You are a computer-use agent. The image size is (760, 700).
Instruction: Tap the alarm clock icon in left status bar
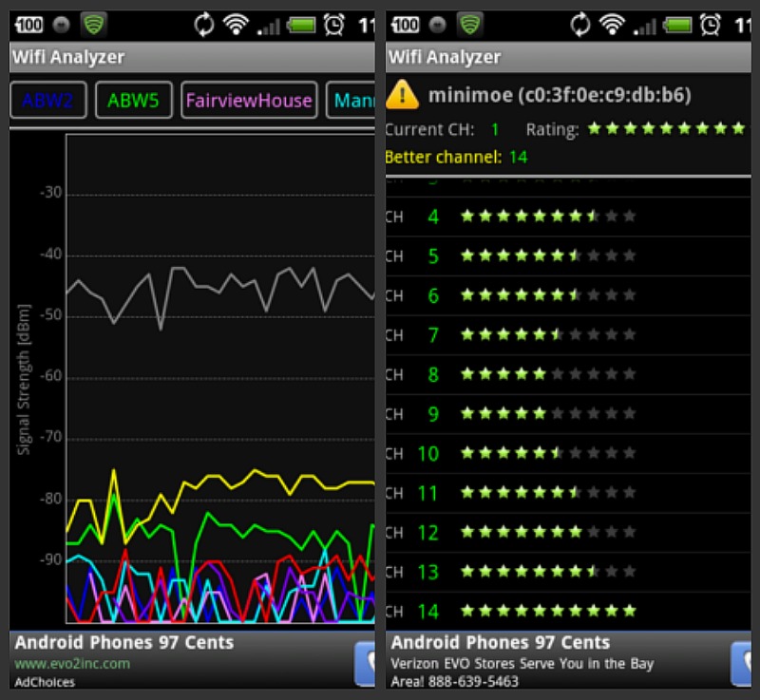(334, 25)
